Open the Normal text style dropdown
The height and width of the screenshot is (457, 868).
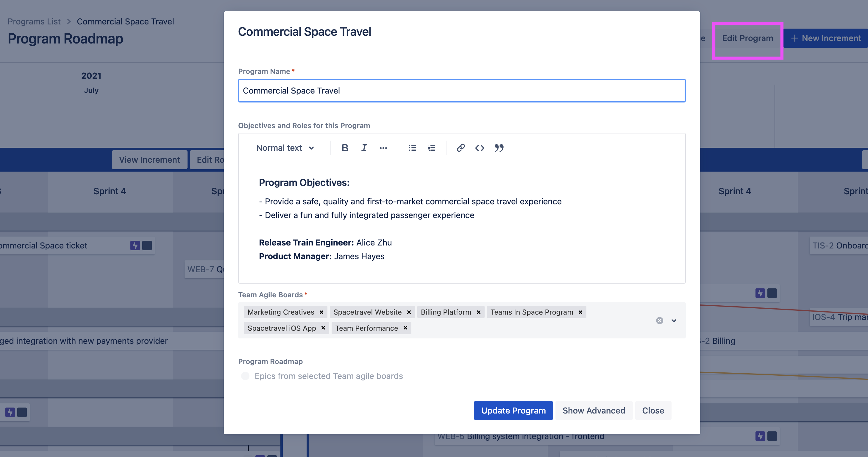tap(285, 148)
